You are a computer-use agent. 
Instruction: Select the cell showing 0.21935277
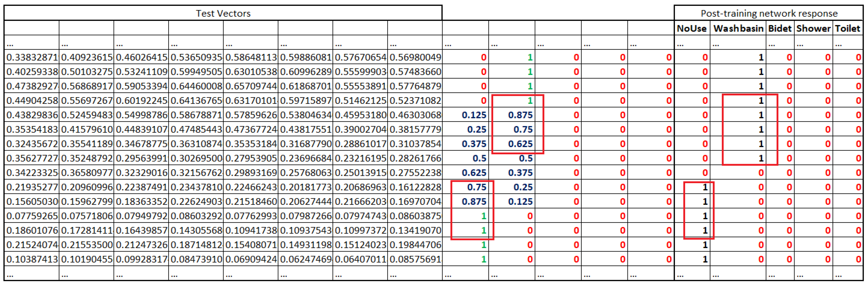click(x=32, y=187)
